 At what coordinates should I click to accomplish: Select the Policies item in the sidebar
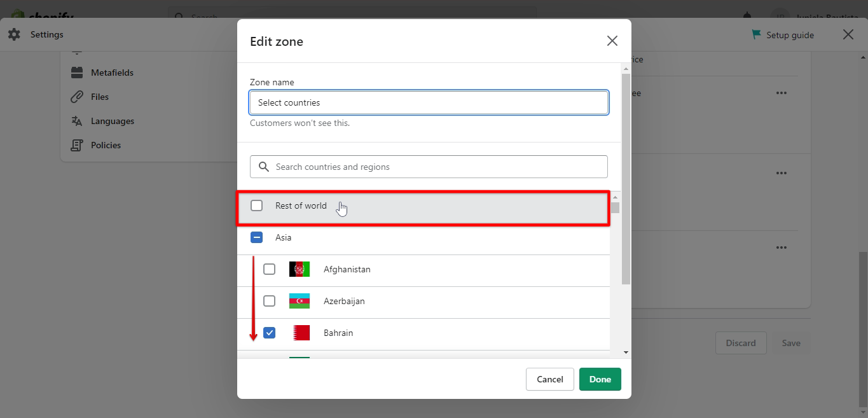pos(106,144)
